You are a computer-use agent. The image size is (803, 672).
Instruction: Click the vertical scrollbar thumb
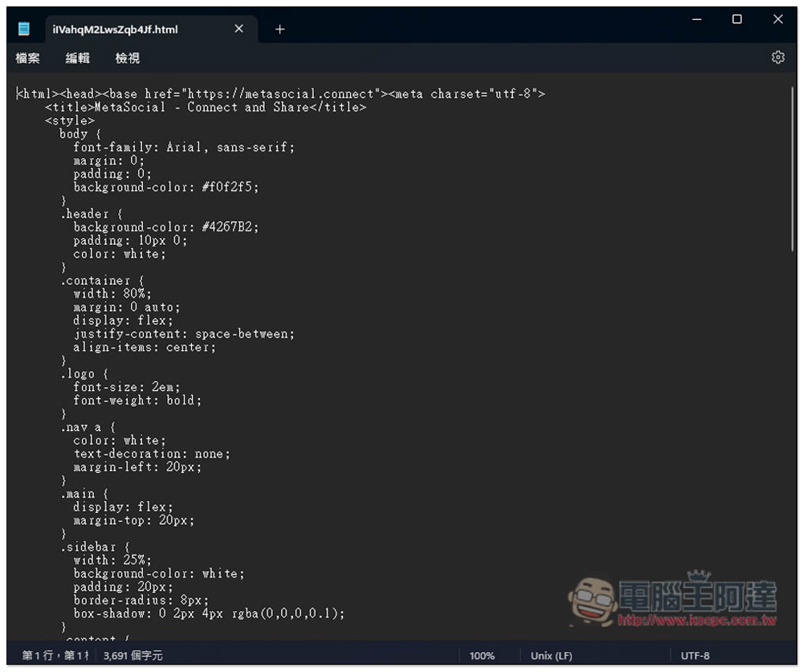793,169
